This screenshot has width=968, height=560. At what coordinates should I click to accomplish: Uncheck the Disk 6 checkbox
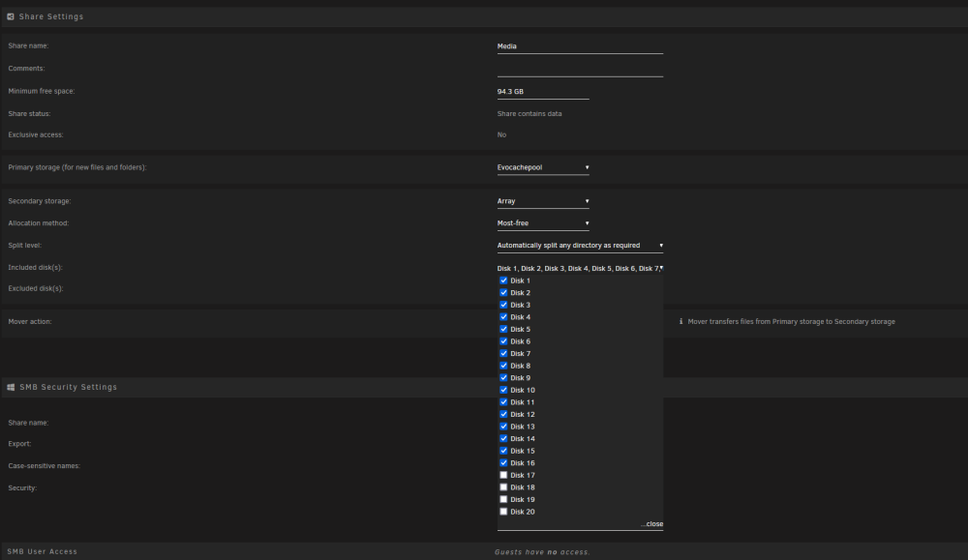coord(503,341)
